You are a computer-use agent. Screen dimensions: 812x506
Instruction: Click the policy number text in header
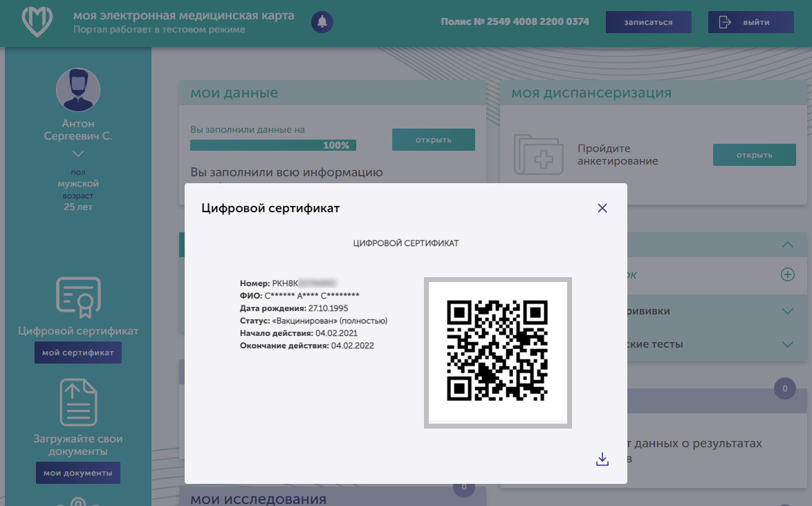[x=515, y=21]
